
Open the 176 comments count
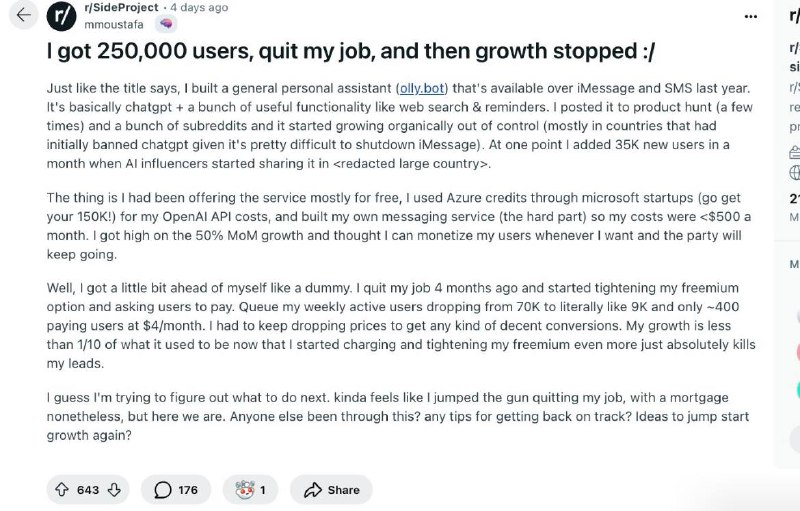(x=188, y=490)
